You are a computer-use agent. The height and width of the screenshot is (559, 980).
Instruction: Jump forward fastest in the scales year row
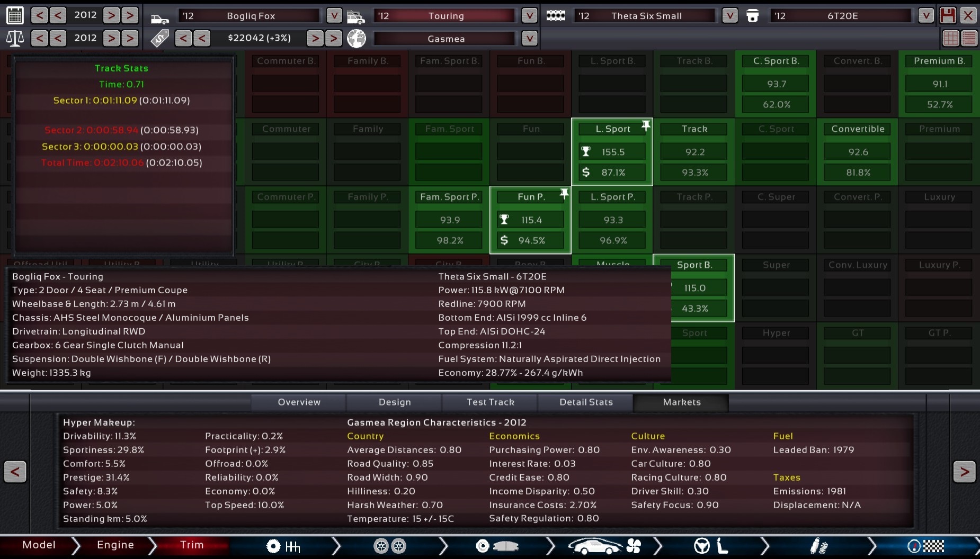click(x=130, y=38)
